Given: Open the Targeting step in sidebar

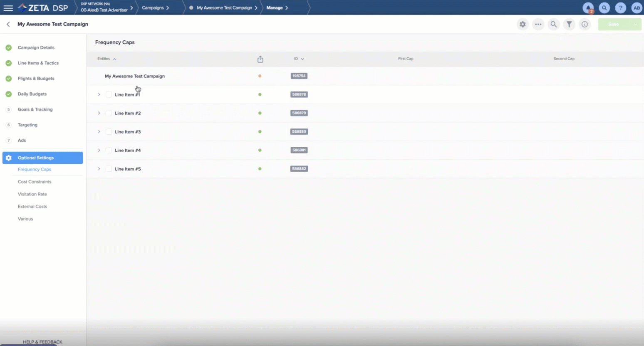Looking at the screenshot, I should click(27, 125).
